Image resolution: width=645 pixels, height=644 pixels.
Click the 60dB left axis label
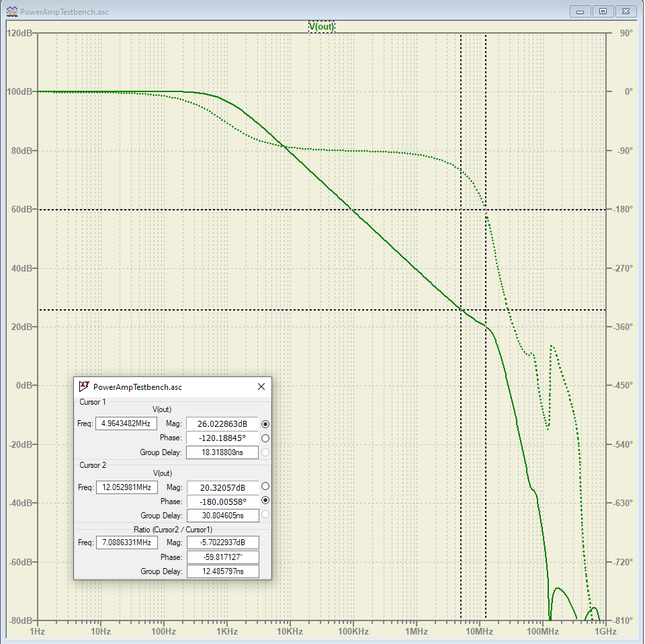pos(21,210)
